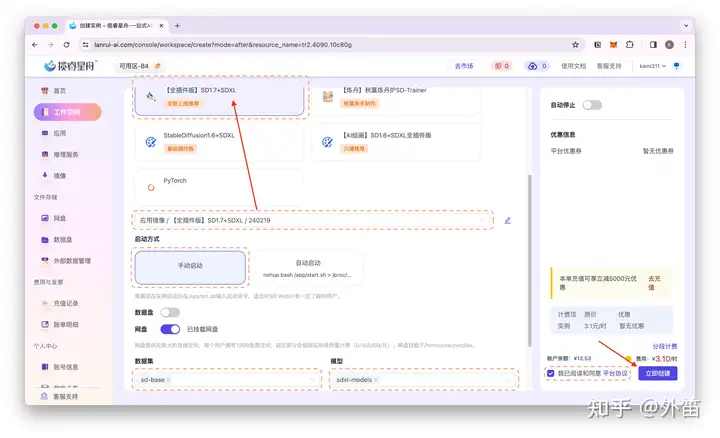Click the 充值记录 sidebar icon
Viewport: 720px width, 438px height.
click(45, 303)
